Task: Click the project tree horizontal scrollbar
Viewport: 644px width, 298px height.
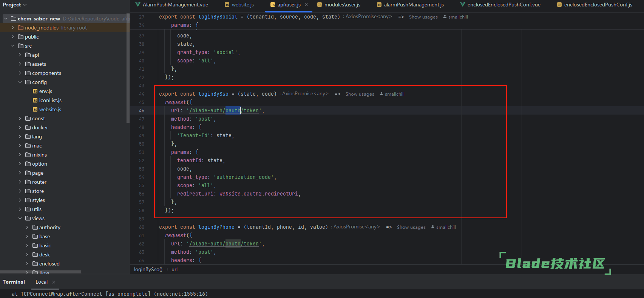Action: [40, 272]
